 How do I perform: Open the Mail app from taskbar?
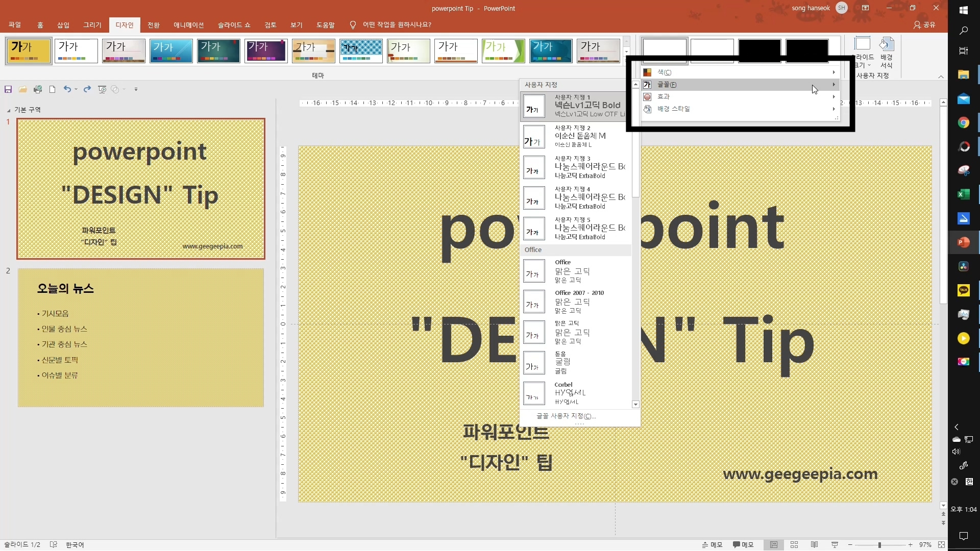(x=964, y=98)
